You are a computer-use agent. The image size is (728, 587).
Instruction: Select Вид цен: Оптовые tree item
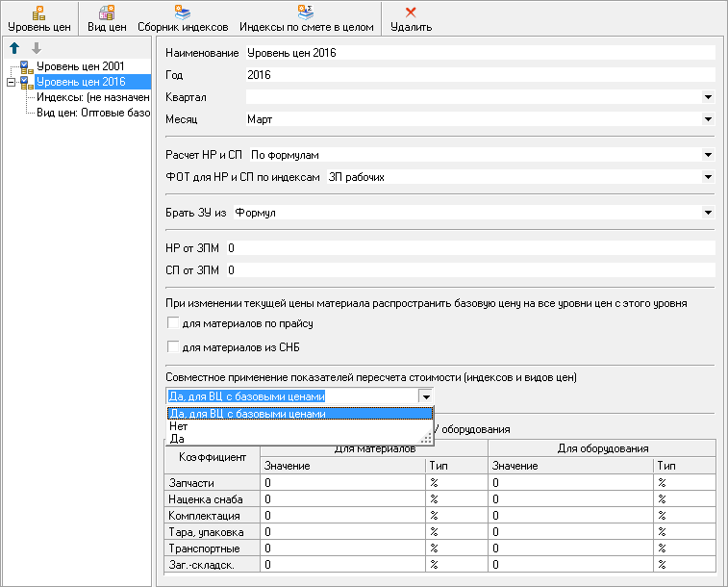(x=93, y=113)
